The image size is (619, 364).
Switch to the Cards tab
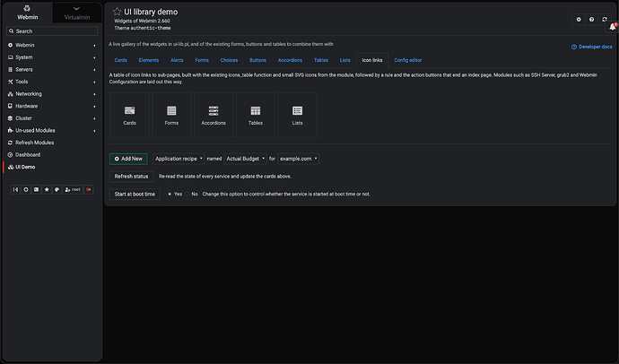(121, 60)
